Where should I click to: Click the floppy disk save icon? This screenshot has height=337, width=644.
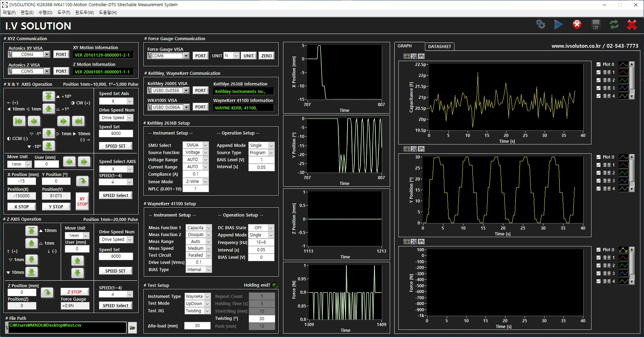tap(596, 24)
